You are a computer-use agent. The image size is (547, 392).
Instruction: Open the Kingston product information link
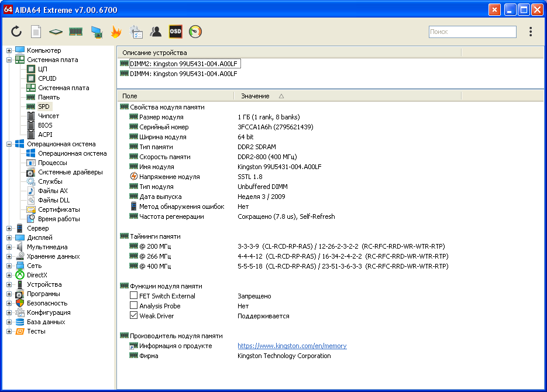coord(292,346)
